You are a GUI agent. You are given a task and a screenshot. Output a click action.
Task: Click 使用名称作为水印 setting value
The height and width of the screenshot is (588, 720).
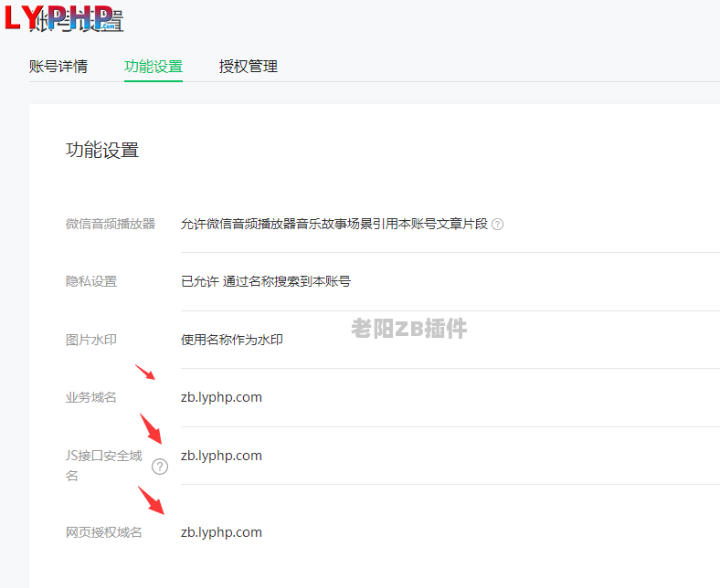click(x=232, y=340)
